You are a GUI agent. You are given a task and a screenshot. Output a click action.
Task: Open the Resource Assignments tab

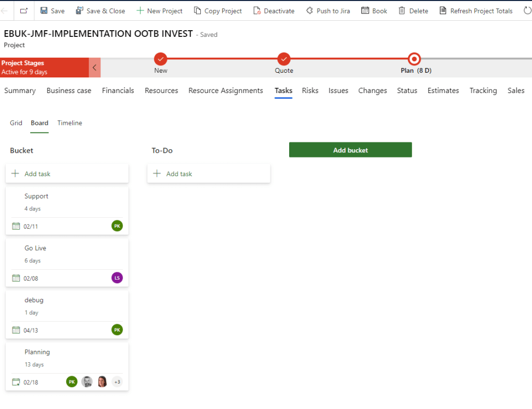coord(226,90)
